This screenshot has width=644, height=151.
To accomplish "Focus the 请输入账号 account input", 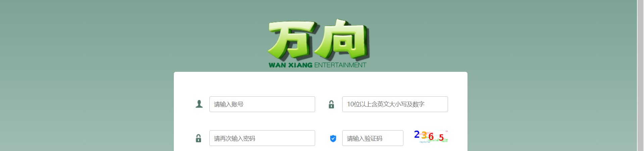I will pos(262,104).
